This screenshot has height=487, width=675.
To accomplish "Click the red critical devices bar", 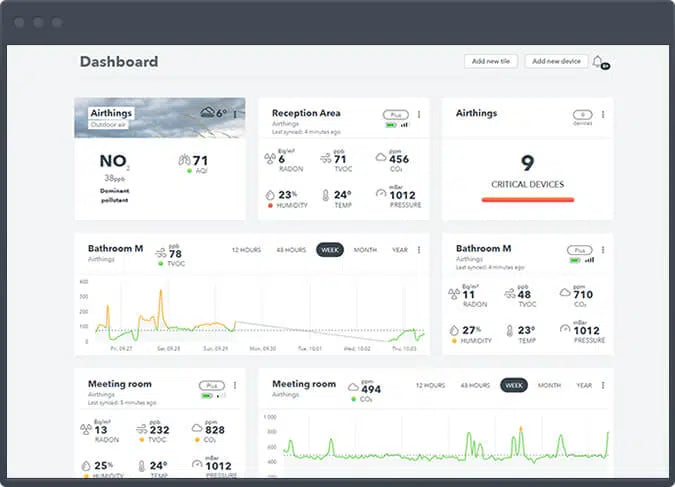I will coord(528,200).
